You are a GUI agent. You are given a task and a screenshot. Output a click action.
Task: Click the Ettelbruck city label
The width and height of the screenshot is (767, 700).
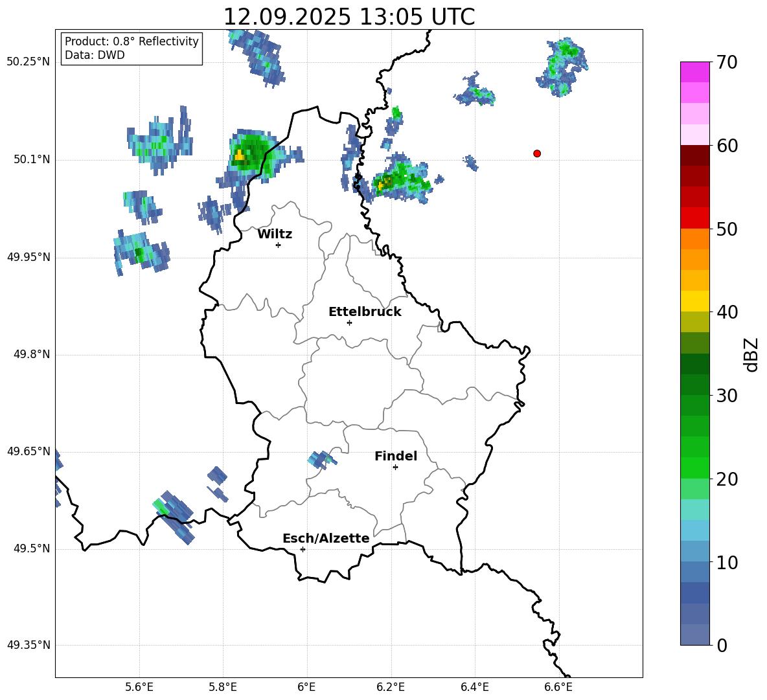pos(365,312)
